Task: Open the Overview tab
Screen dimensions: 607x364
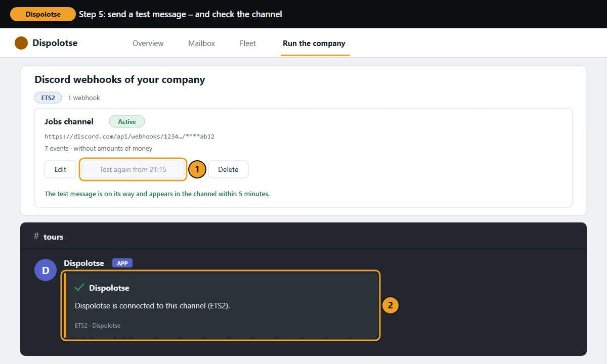Action: click(148, 43)
